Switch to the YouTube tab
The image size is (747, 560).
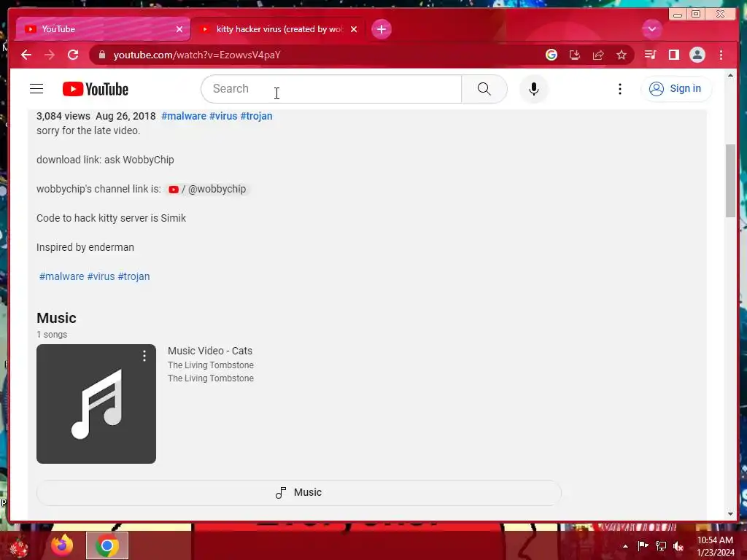(x=103, y=29)
